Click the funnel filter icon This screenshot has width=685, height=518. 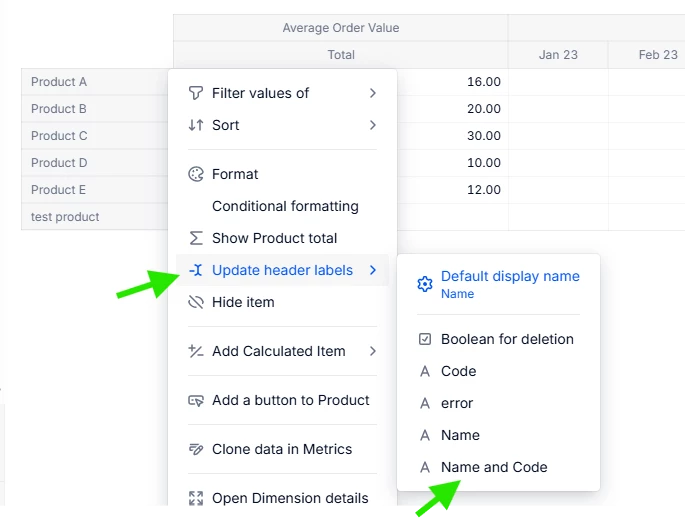[196, 93]
